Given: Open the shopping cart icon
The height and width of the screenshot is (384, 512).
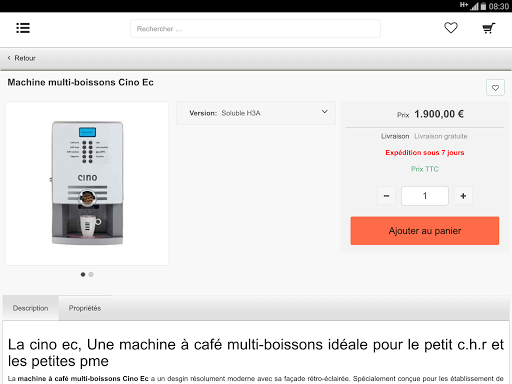Looking at the screenshot, I should (489, 28).
